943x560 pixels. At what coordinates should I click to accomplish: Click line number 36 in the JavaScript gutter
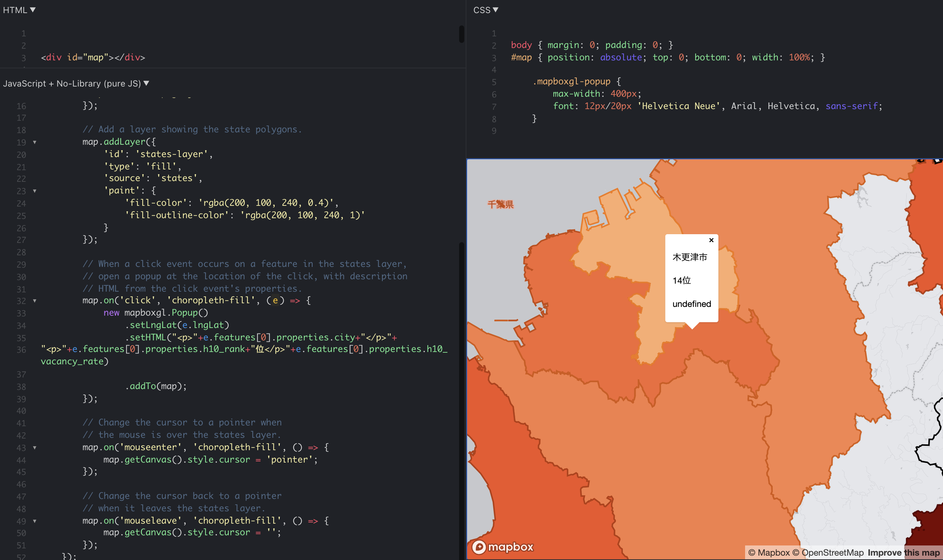pyautogui.click(x=21, y=350)
